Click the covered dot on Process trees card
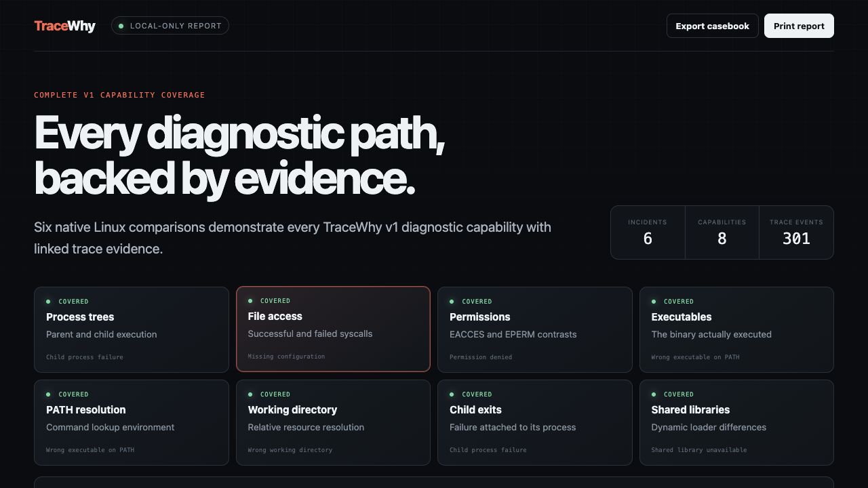 tap(48, 301)
